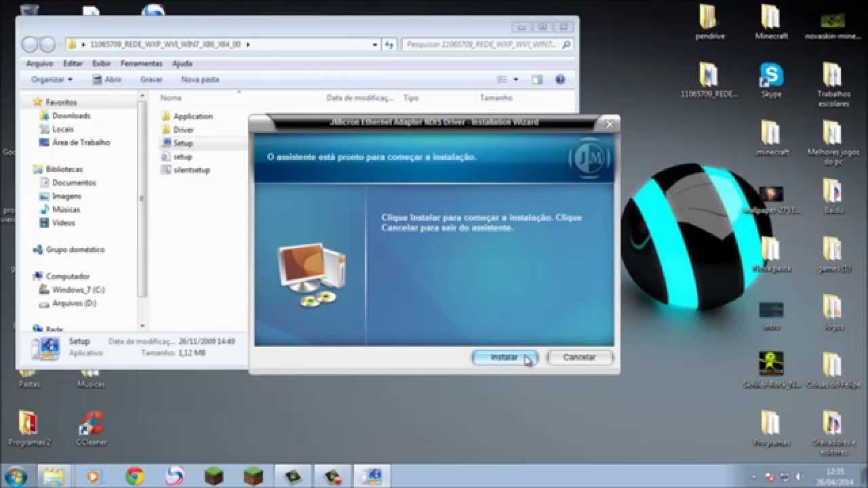Click the navigation pane vertical scrollbar
Viewport: 868px width, 488px height.
coord(142,198)
